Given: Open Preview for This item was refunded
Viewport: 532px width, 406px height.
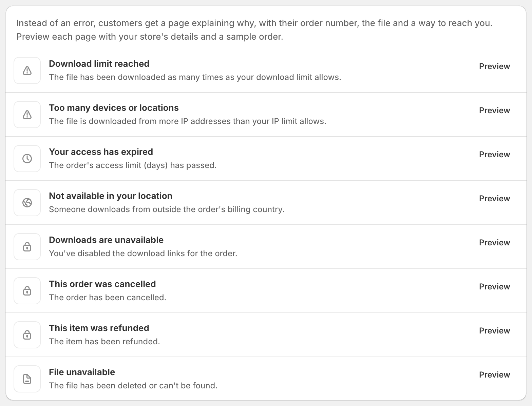Looking at the screenshot, I should (494, 331).
